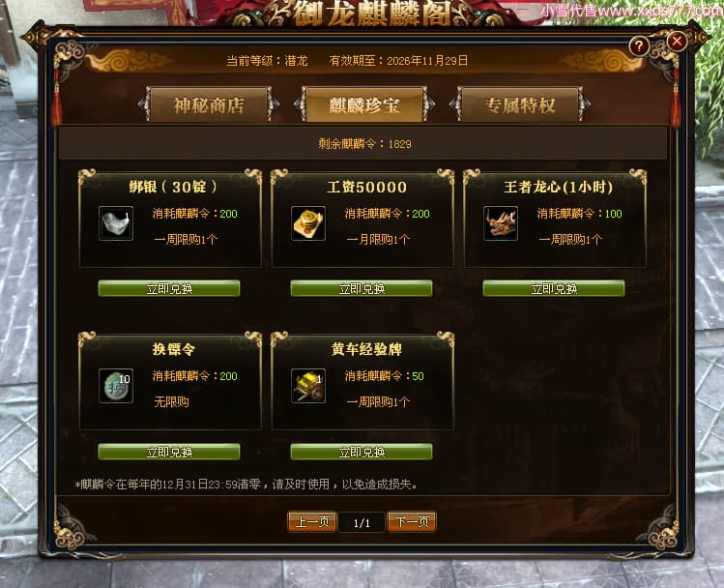Click the 1/1 page indicator field
The image size is (724, 588).
362,522
